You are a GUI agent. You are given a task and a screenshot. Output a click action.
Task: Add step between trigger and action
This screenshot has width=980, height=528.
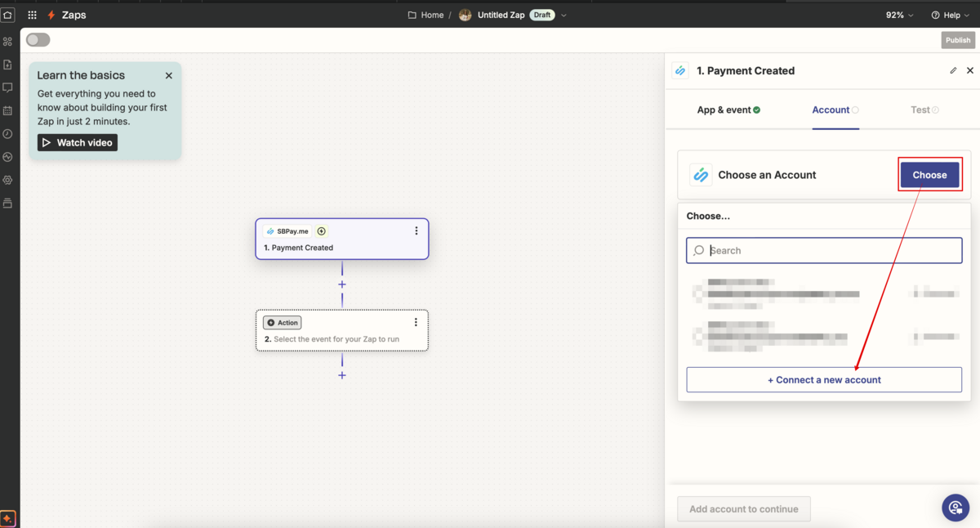(x=342, y=284)
